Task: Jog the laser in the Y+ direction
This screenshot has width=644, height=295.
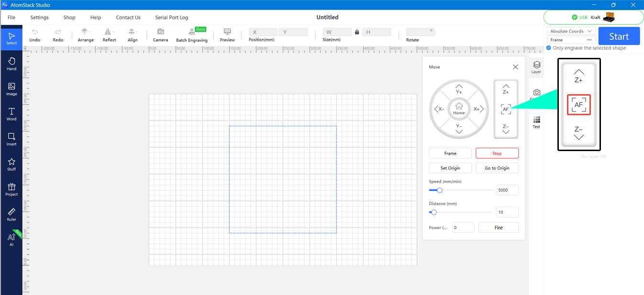Action: tap(459, 89)
